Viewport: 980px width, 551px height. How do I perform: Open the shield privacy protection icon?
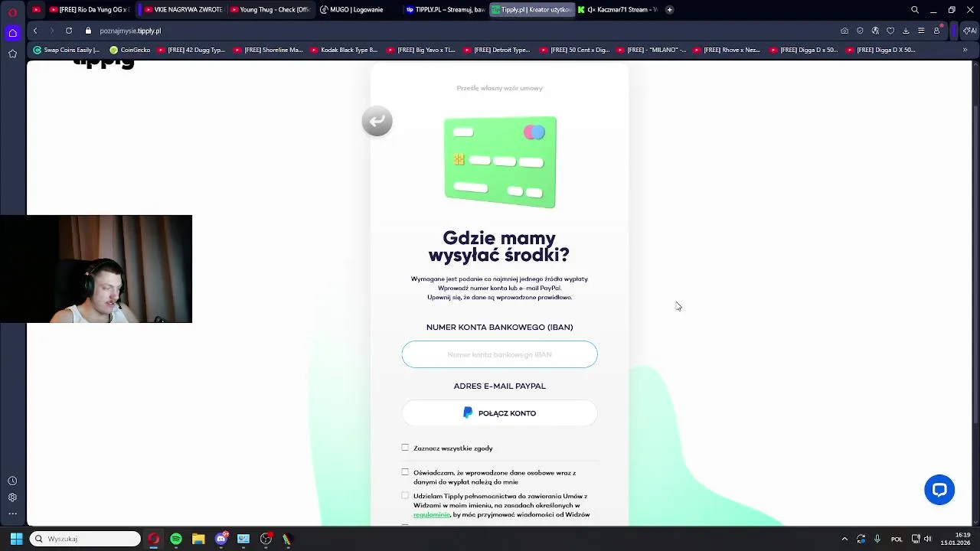tap(860, 31)
